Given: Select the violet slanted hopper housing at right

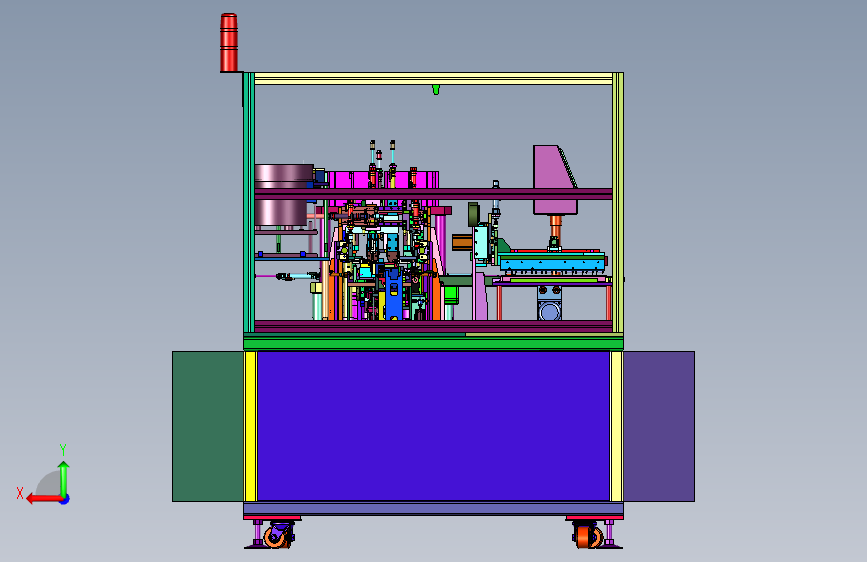Looking at the screenshot, I should click(x=555, y=180).
